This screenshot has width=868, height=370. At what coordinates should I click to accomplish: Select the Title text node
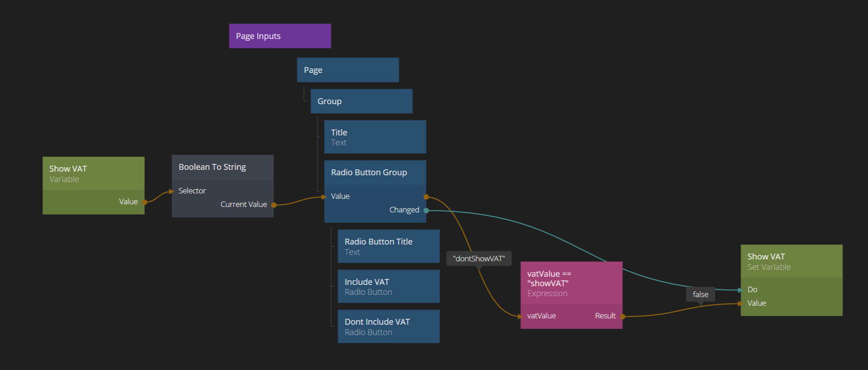(x=374, y=137)
